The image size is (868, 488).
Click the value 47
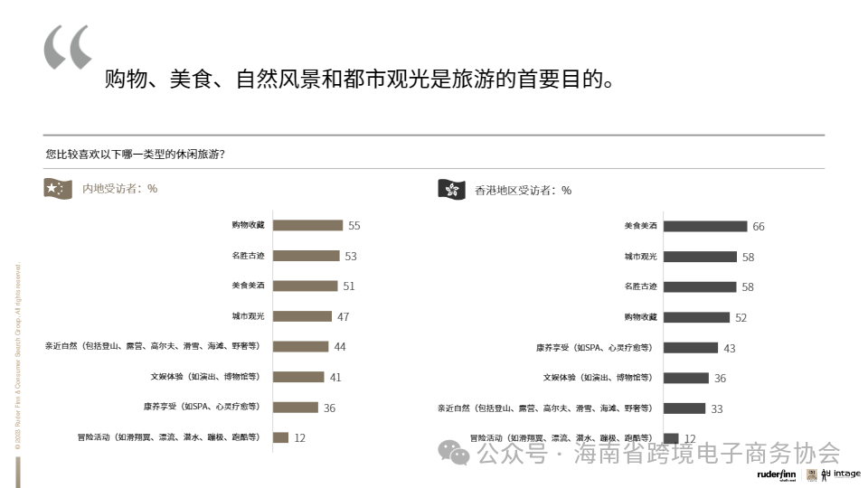pos(344,317)
